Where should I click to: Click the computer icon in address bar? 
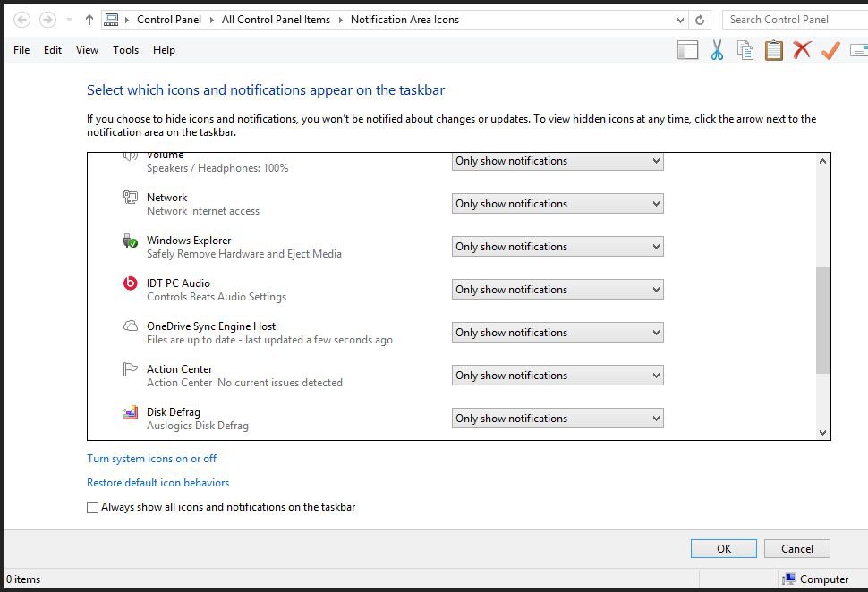point(111,20)
